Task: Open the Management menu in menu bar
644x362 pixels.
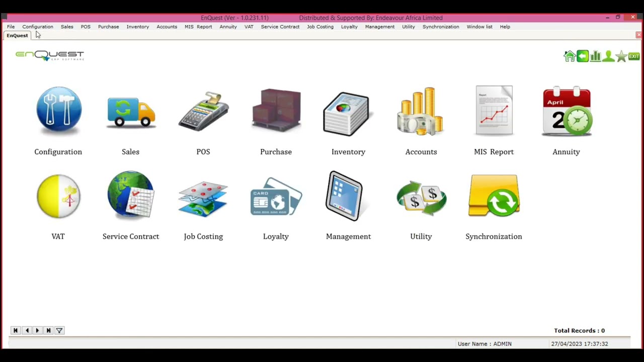Action: point(380,27)
